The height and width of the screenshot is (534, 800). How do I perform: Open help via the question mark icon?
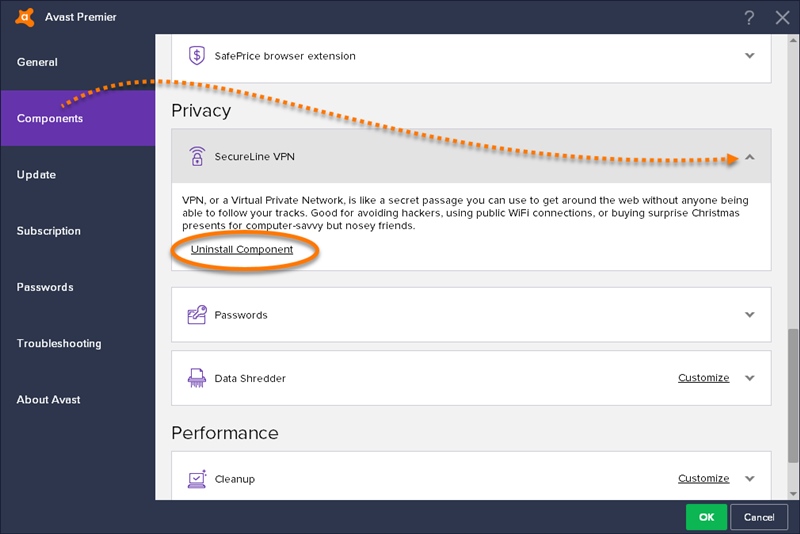[749, 17]
